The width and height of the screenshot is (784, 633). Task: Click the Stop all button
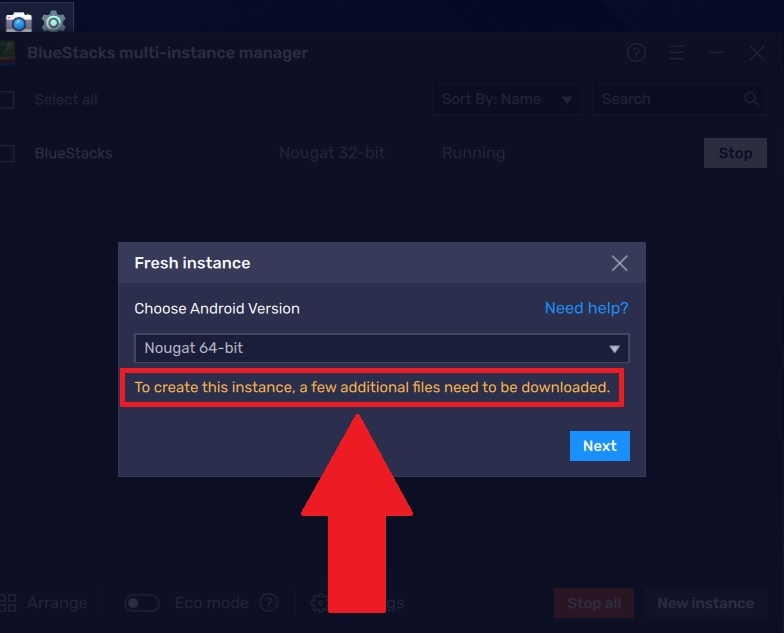tap(594, 603)
